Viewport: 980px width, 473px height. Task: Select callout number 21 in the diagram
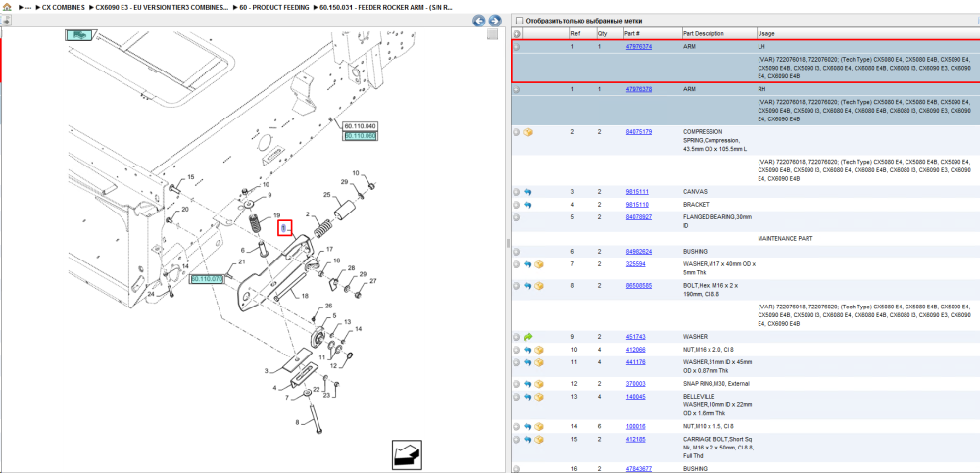242,261
